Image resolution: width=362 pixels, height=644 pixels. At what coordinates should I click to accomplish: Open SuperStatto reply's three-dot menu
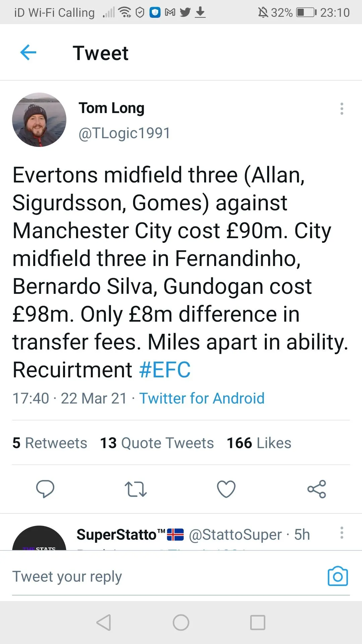point(342,533)
